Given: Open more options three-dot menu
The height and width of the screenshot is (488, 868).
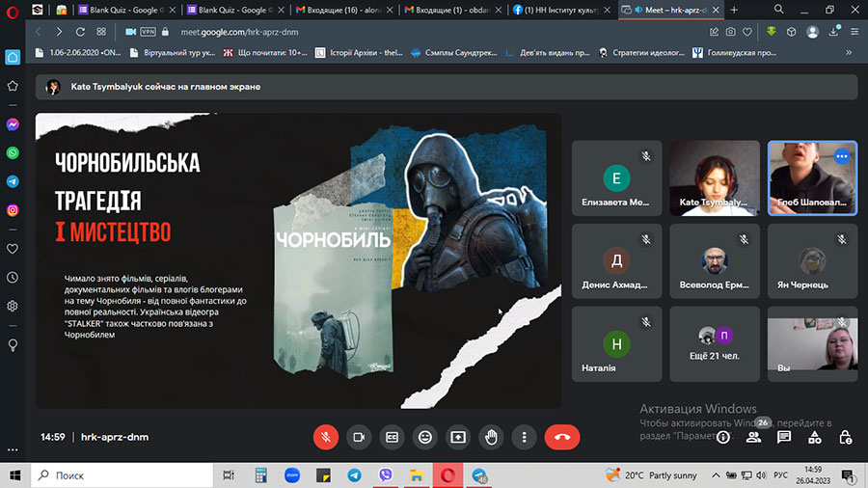Looking at the screenshot, I should pyautogui.click(x=525, y=437).
